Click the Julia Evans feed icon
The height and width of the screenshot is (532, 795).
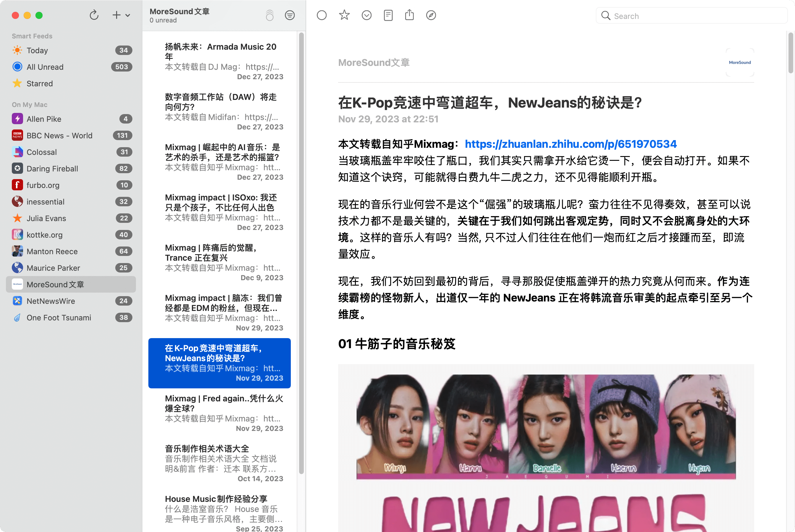(x=17, y=218)
